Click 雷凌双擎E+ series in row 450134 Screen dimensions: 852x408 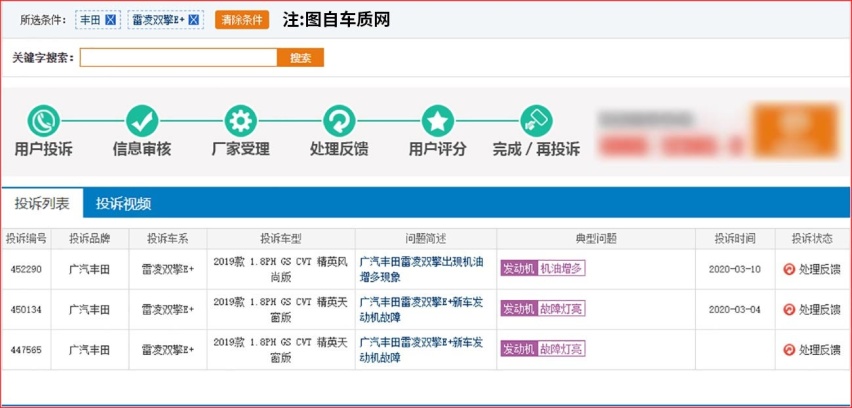168,310
